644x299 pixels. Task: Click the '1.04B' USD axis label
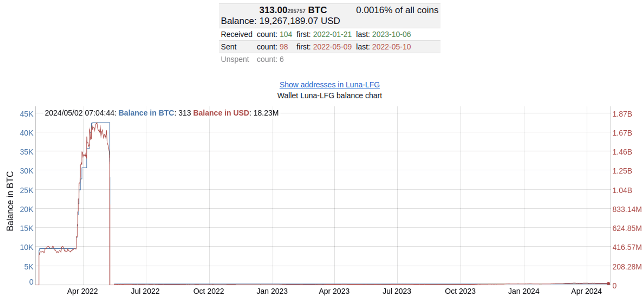[622, 190]
